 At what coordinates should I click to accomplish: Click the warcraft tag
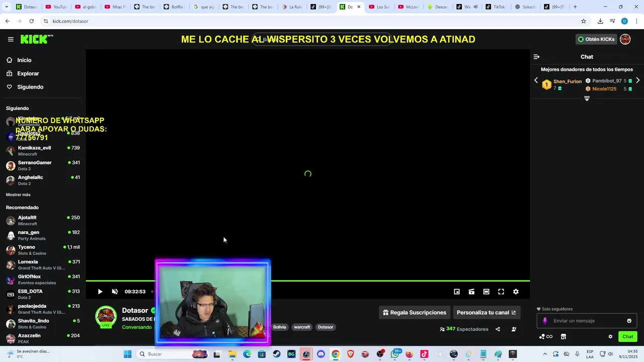pyautogui.click(x=302, y=327)
